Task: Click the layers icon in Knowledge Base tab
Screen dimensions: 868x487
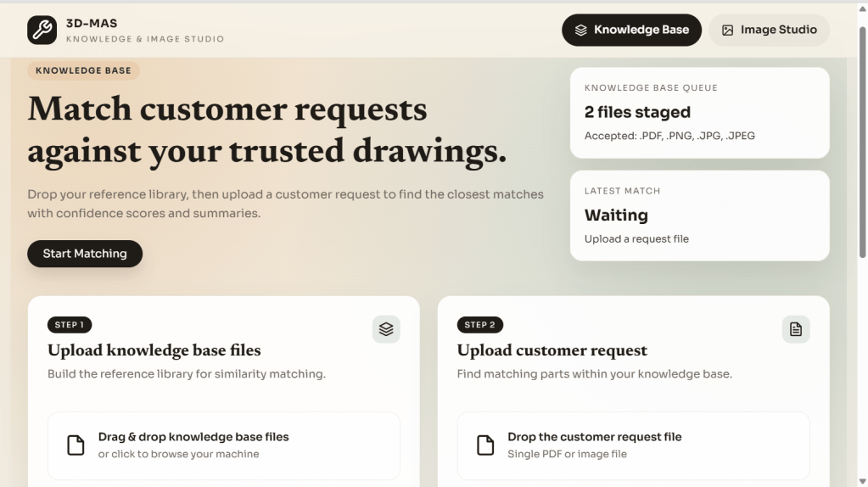Action: (581, 30)
